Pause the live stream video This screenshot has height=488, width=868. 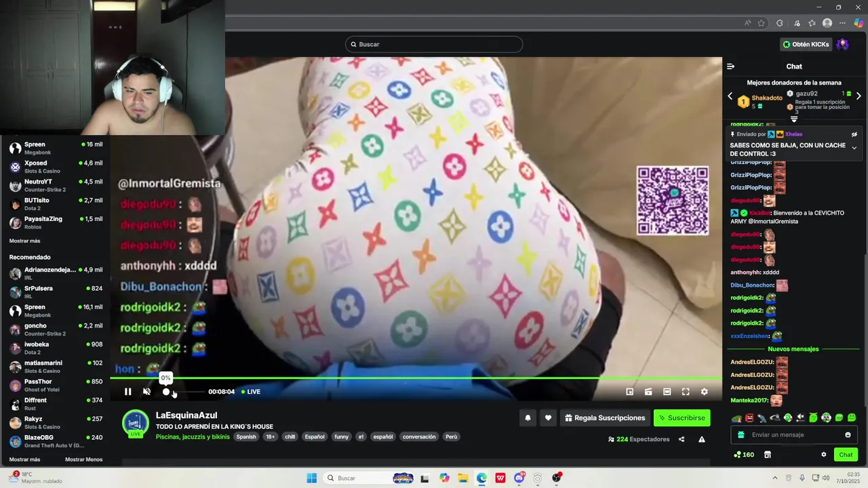pyautogui.click(x=127, y=392)
